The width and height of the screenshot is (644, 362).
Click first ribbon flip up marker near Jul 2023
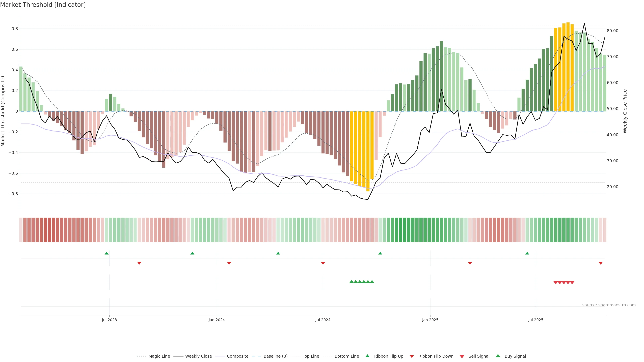(106, 253)
